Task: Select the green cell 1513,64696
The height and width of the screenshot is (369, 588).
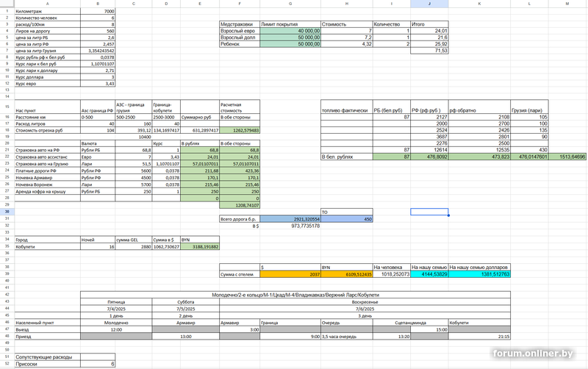Action: [x=567, y=157]
